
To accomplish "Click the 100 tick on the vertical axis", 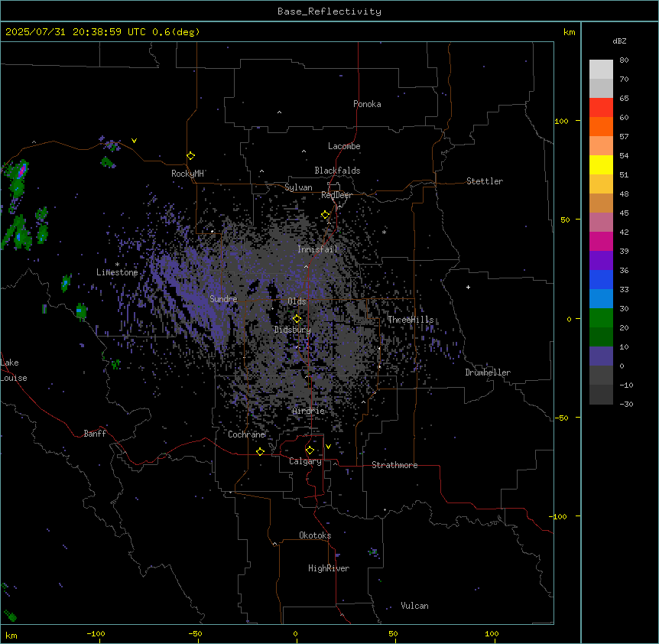I will pyautogui.click(x=561, y=121).
